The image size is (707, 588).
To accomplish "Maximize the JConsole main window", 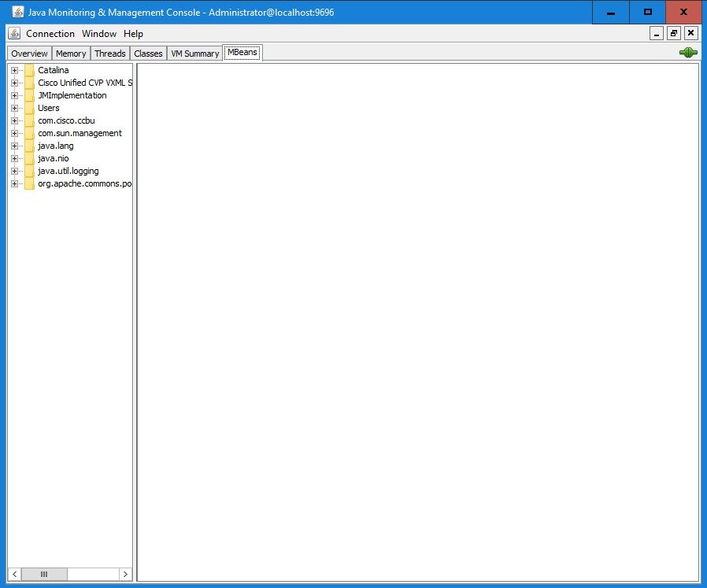I will (647, 12).
